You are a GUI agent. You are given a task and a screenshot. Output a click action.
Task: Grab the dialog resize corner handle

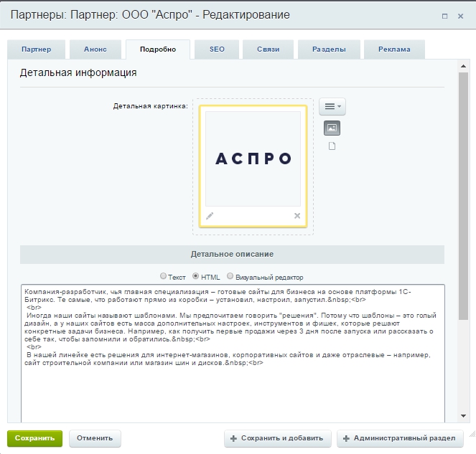(x=472, y=434)
